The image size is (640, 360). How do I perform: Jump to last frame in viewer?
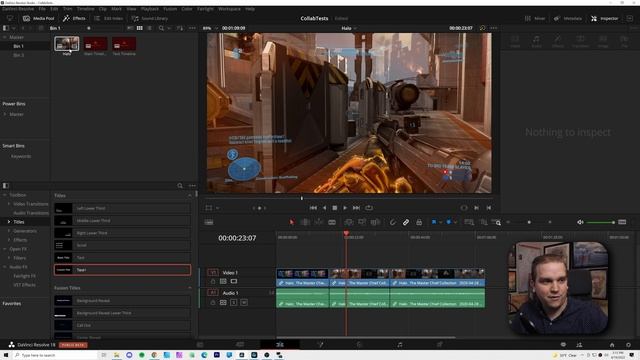(356, 208)
